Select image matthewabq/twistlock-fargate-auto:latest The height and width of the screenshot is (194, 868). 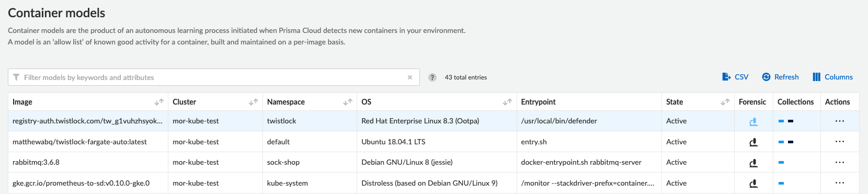79,142
